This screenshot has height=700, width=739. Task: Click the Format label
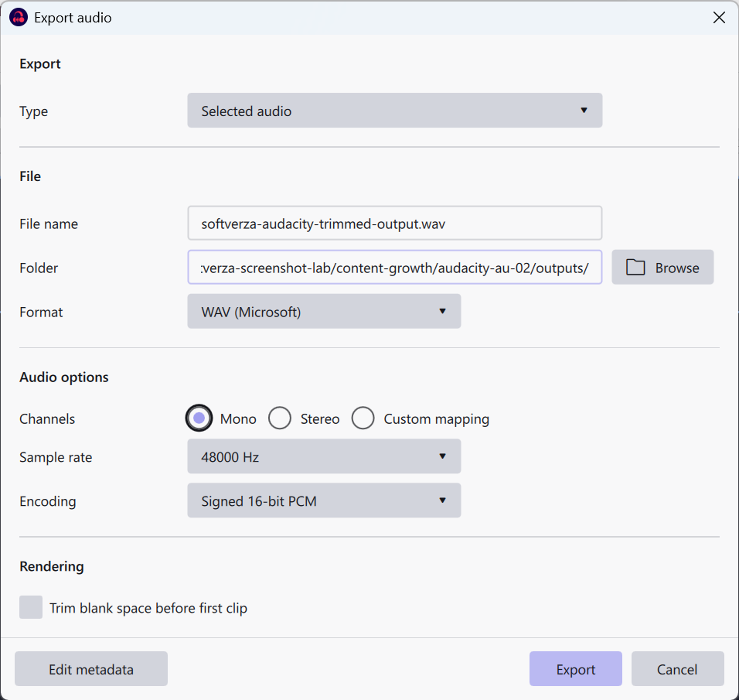click(41, 312)
